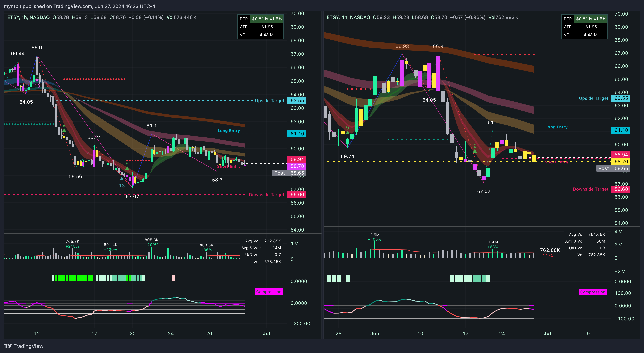The width and height of the screenshot is (644, 353).
Task: Click pink 13 down-triangle below 66.9 high, 1h chart
Action: [37, 80]
